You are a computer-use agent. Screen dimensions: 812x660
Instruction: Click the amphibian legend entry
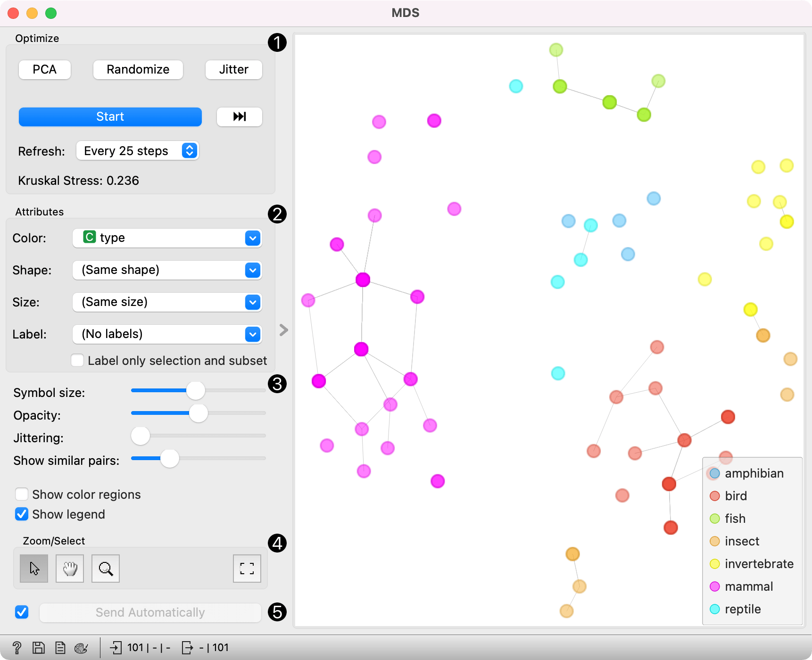click(754, 473)
